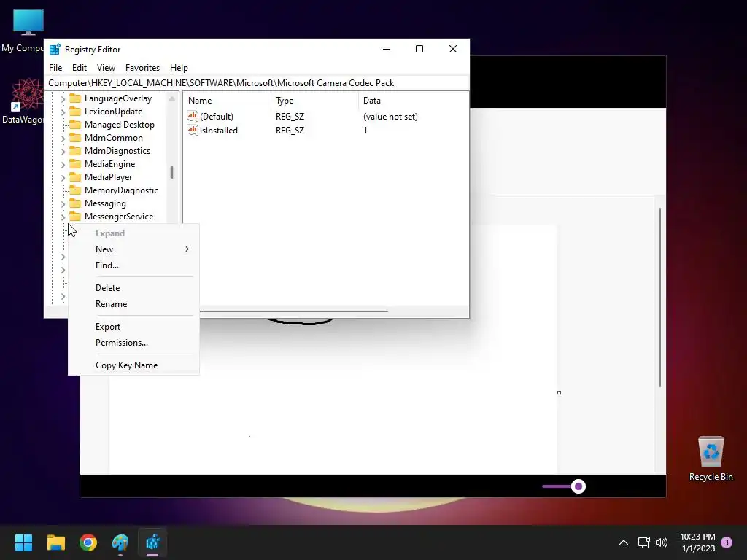Open File Explorer from the taskbar
747x560 pixels.
pos(55,542)
